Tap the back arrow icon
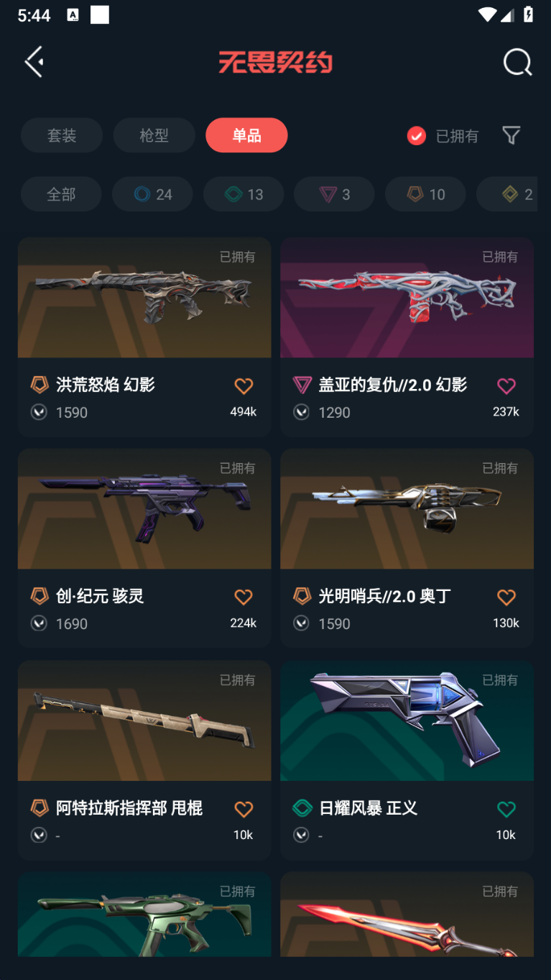This screenshot has height=980, width=551. pyautogui.click(x=34, y=63)
